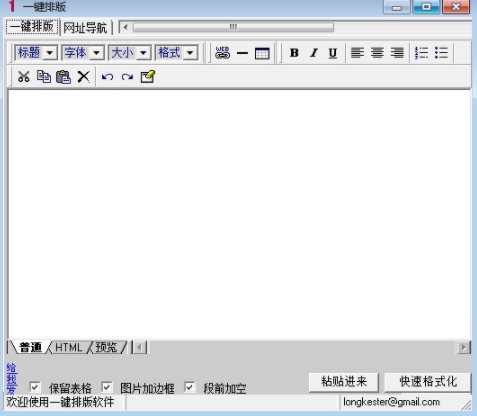Screen dimensions: 477x416
Task: Toggle the 保留表格 checkbox
Action: point(35,387)
